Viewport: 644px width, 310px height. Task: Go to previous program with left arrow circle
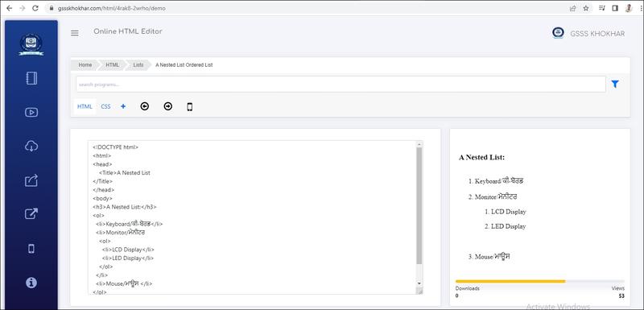pos(145,106)
